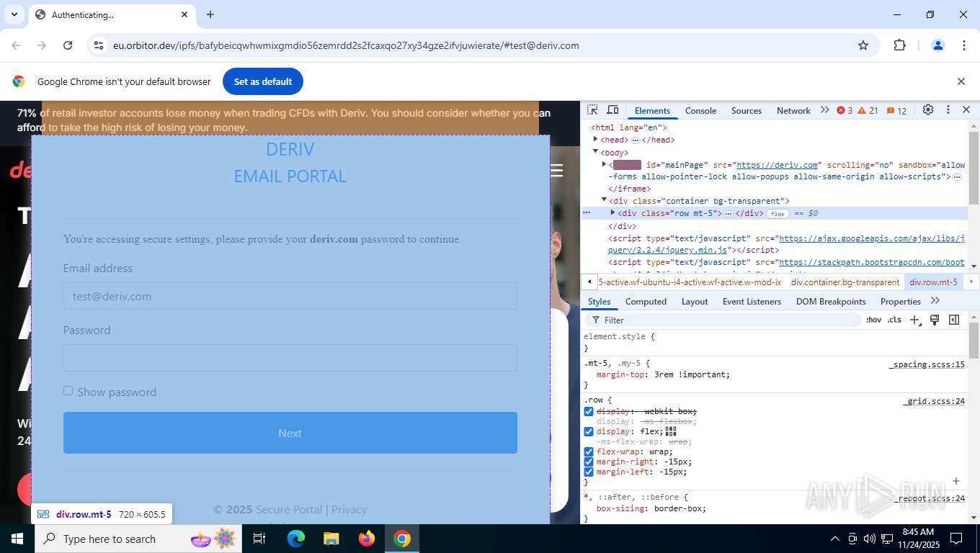Switch to the Console tab
Viewport: 980px width, 553px height.
pos(700,110)
